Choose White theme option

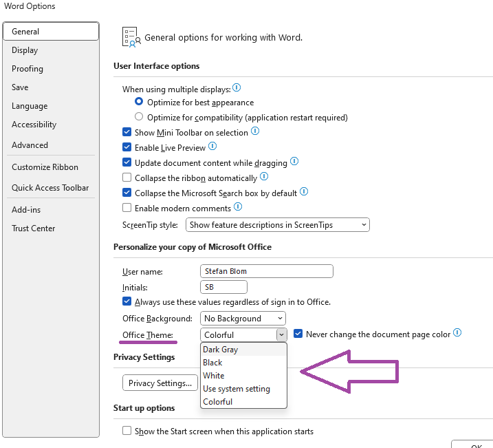tap(243, 376)
